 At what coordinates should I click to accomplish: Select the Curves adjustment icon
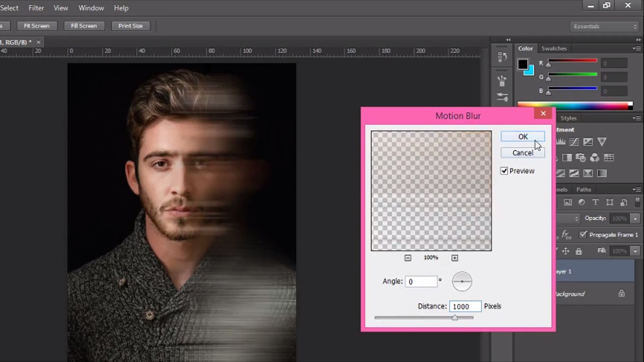[x=574, y=142]
